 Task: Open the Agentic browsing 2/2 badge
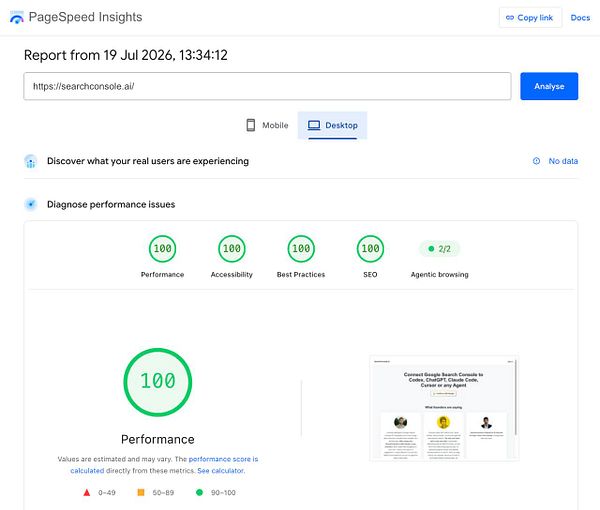point(439,249)
